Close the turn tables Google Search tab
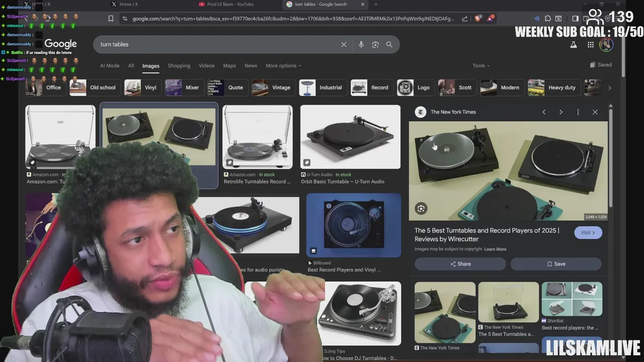 pyautogui.click(x=363, y=5)
